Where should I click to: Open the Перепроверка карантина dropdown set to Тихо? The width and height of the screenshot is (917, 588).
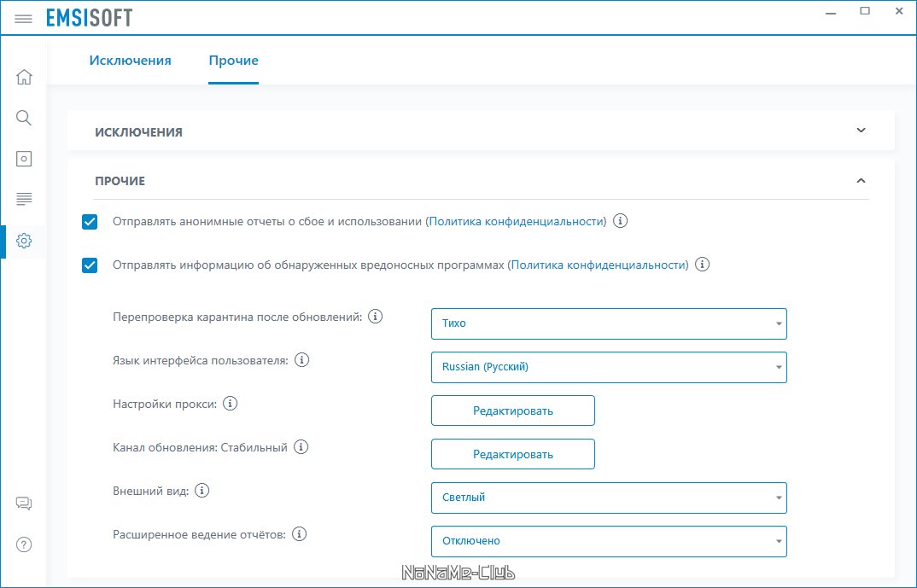609,323
